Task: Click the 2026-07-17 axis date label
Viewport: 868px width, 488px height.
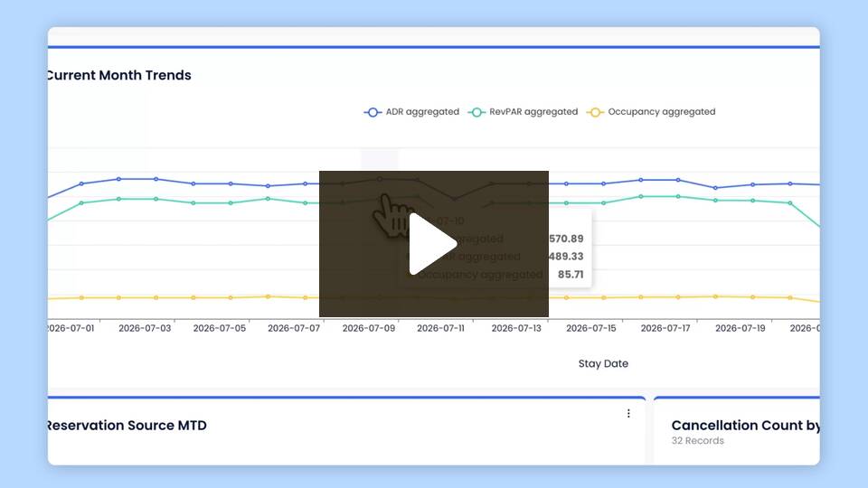Action: (665, 328)
